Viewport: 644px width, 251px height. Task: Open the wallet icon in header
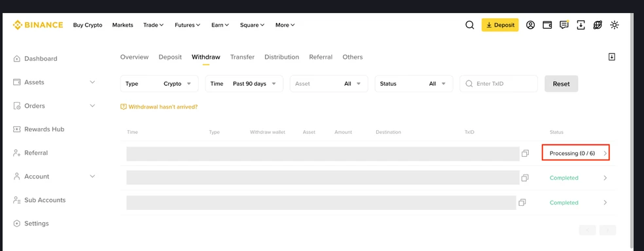[547, 25]
